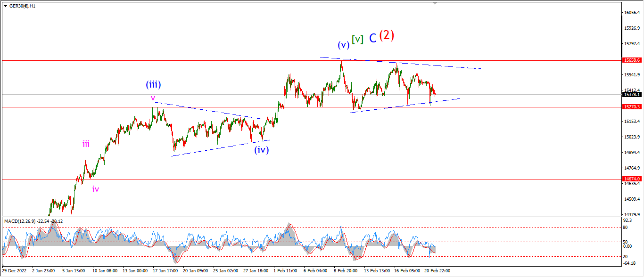The width and height of the screenshot is (644, 277).
Task: Click the 8 Feb 20:00 time axis label
Action: [346, 271]
